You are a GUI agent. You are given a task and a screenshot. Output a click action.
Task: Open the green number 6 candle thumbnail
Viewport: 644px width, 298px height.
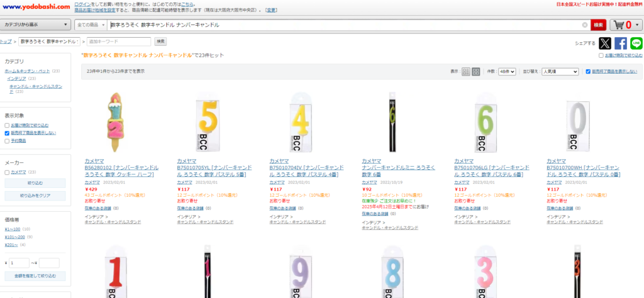(486, 123)
